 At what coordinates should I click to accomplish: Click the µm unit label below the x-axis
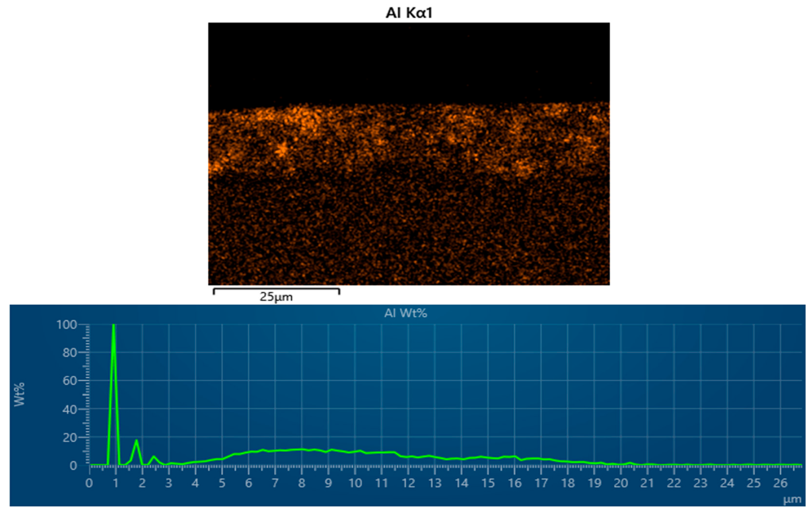(792, 499)
